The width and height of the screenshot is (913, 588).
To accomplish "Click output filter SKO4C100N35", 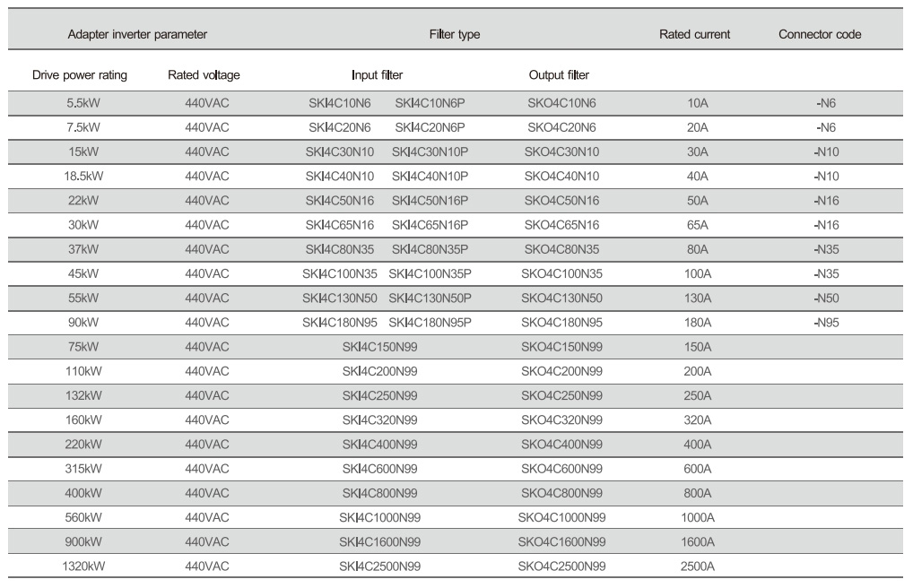I will 562,274.
